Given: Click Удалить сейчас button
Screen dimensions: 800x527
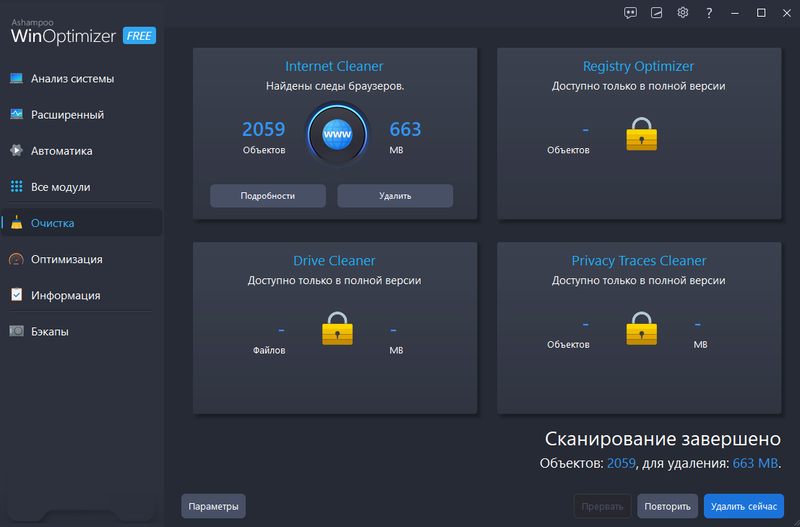Looking at the screenshot, I should (743, 506).
